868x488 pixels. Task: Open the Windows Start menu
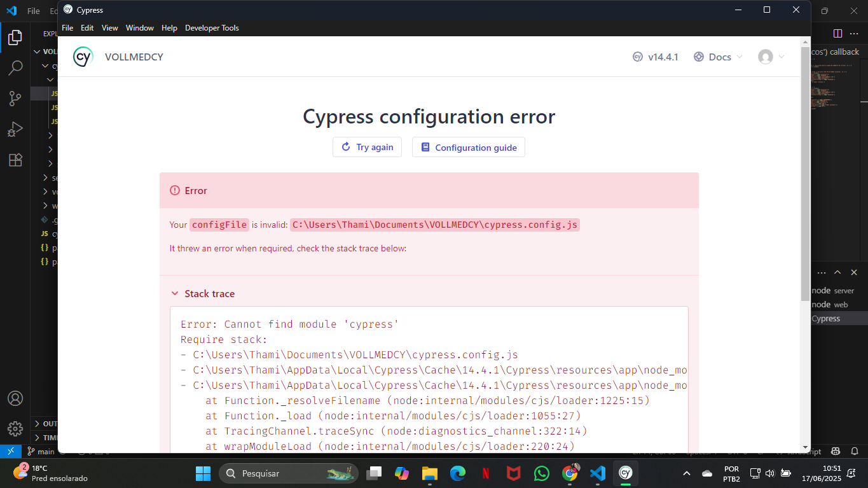coord(203,473)
